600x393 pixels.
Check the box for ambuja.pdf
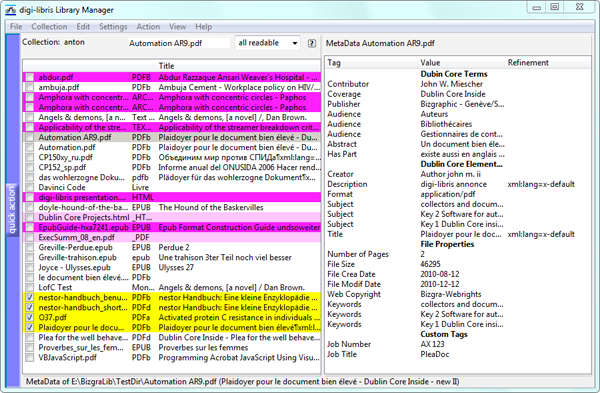point(30,87)
